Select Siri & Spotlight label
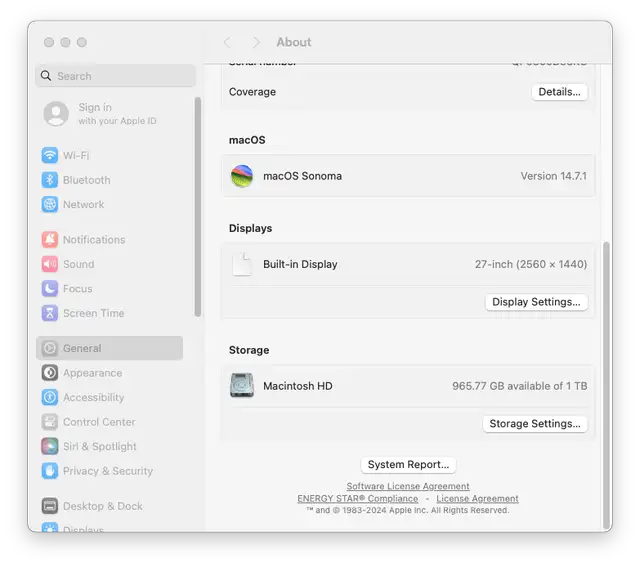Viewport: 640px width, 566px height. [100, 446]
